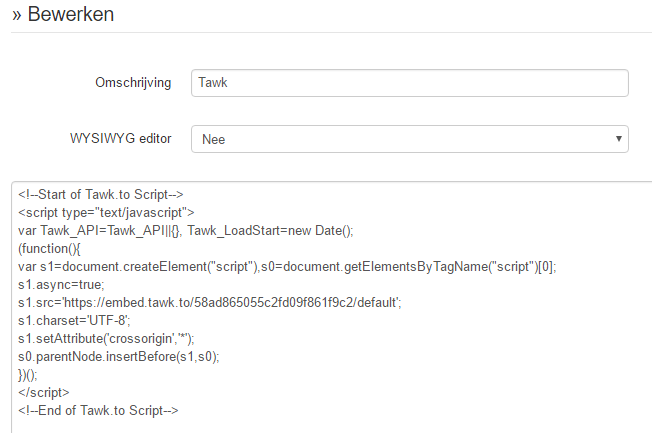Place cursor on "Start of Tawk.to Script" comment line

(101, 195)
